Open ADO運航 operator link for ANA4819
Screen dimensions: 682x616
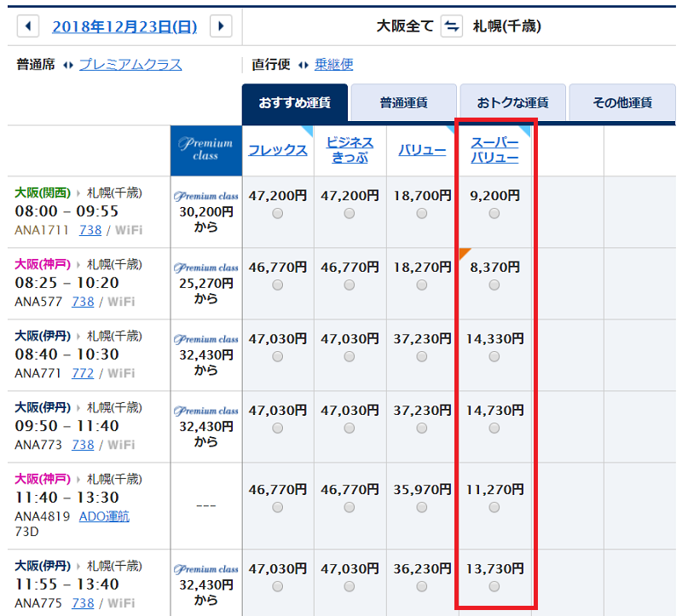click(104, 516)
